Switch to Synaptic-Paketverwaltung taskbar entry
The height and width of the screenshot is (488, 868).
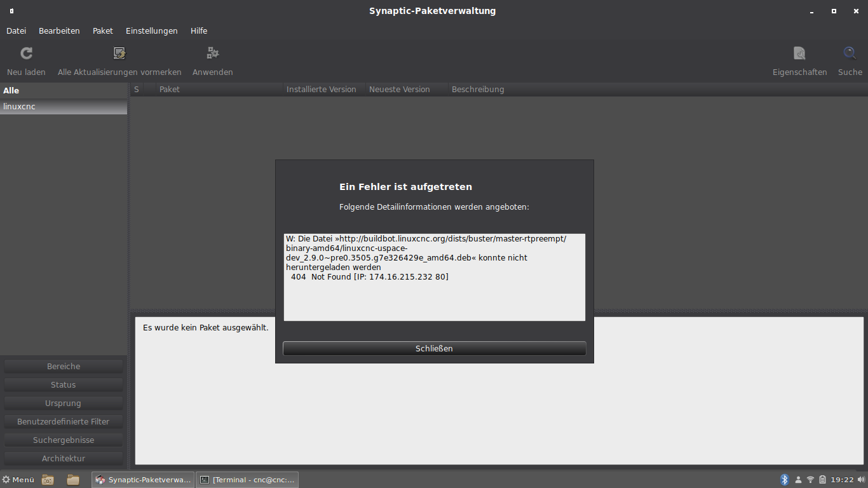point(143,480)
